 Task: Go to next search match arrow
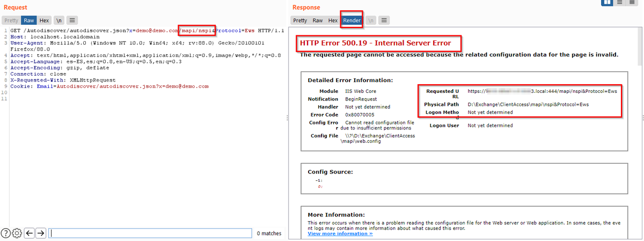point(40,233)
